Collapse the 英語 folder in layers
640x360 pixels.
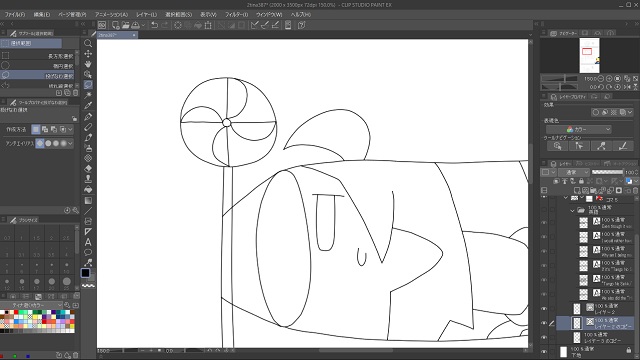(x=572, y=211)
